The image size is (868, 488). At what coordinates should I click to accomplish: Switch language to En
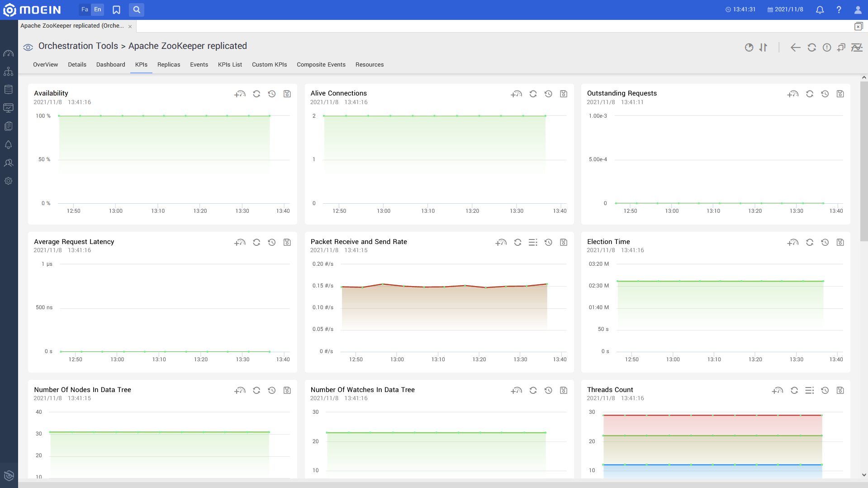tap(98, 10)
